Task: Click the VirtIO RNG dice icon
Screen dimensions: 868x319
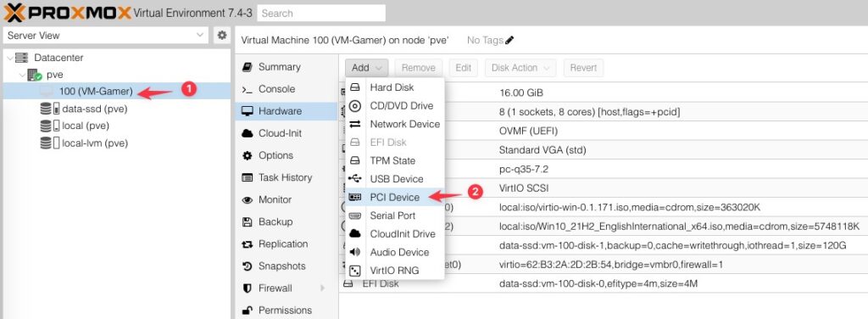Action: [x=355, y=271]
